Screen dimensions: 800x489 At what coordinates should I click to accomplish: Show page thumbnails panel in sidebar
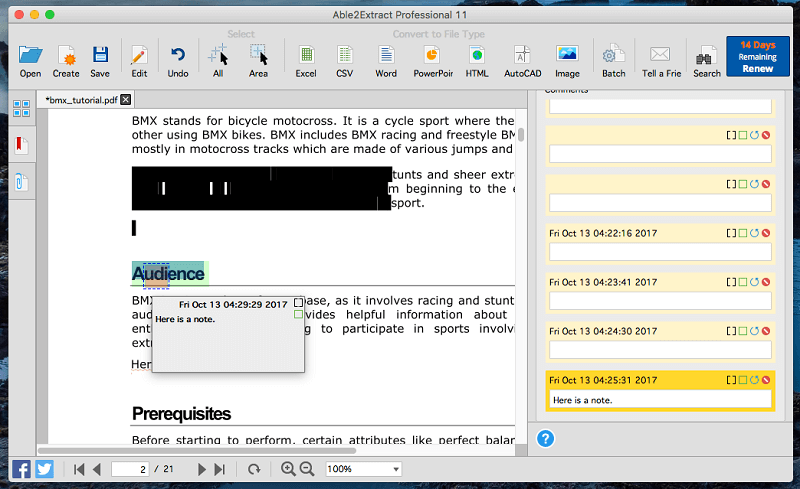(x=21, y=108)
